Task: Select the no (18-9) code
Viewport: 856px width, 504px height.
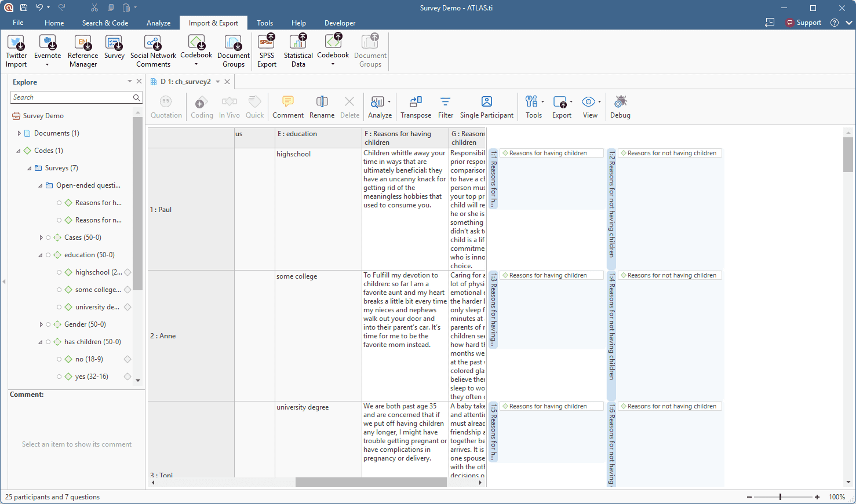Action: tap(89, 359)
